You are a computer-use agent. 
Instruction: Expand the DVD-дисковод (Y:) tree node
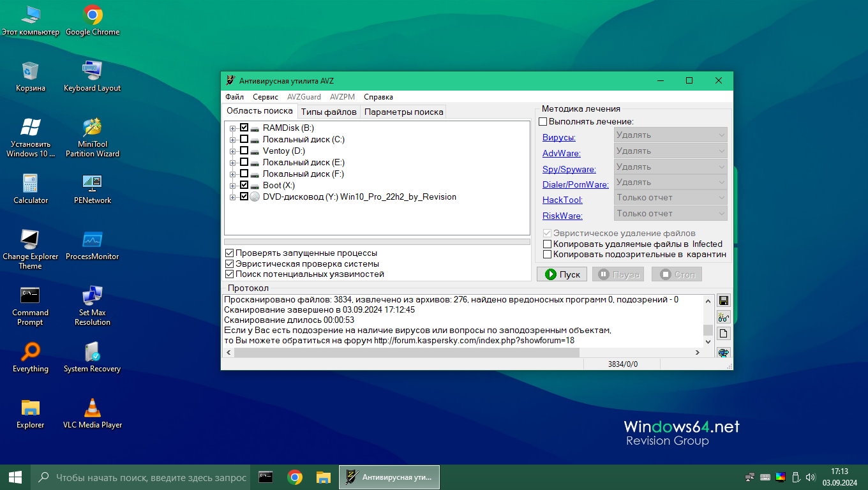click(x=232, y=197)
